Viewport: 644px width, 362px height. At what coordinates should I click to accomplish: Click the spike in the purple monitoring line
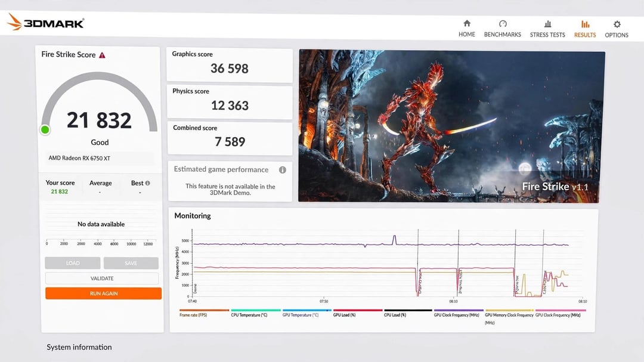[x=394, y=239]
